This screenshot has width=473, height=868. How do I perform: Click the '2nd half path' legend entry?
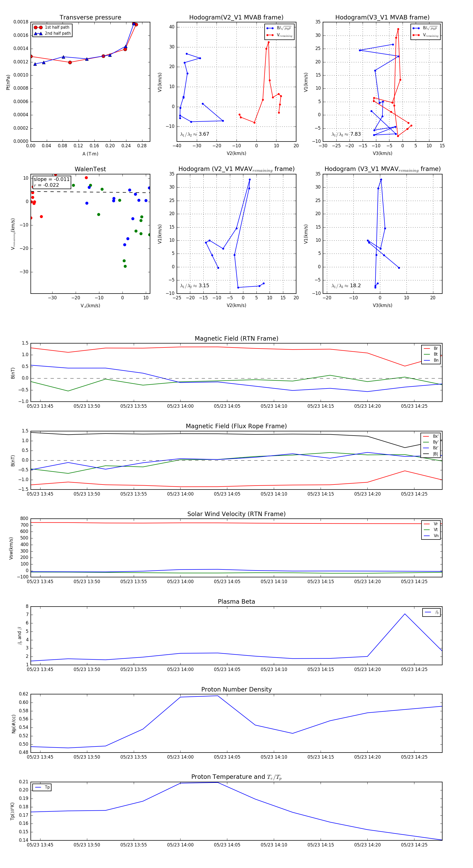point(52,33)
